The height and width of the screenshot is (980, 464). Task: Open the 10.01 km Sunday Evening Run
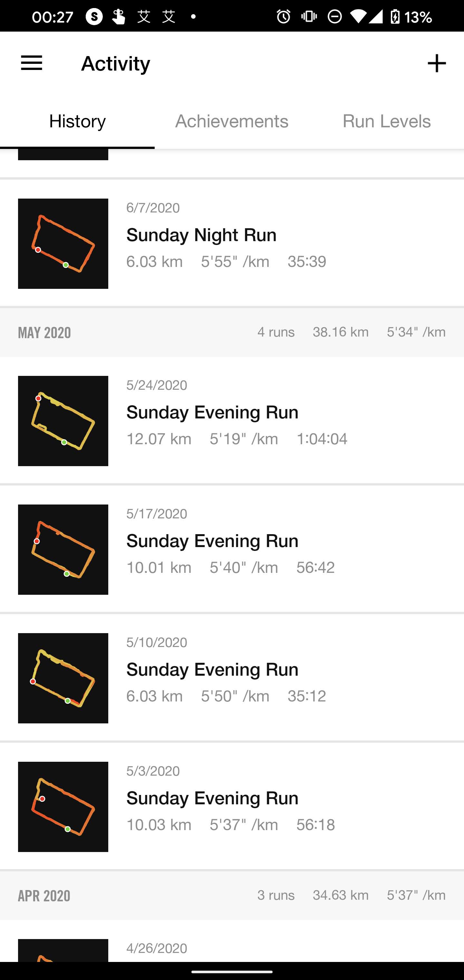click(212, 541)
